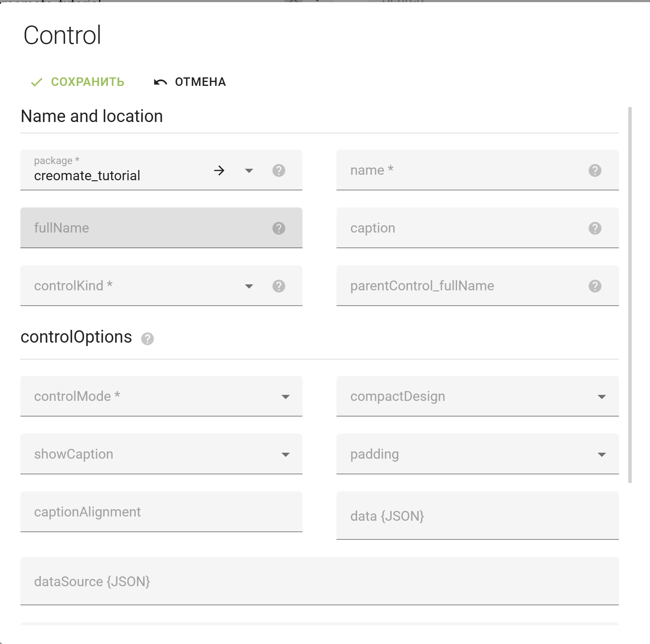This screenshot has height=644, width=650.
Task: Expand the padding dropdown
Action: pos(602,454)
